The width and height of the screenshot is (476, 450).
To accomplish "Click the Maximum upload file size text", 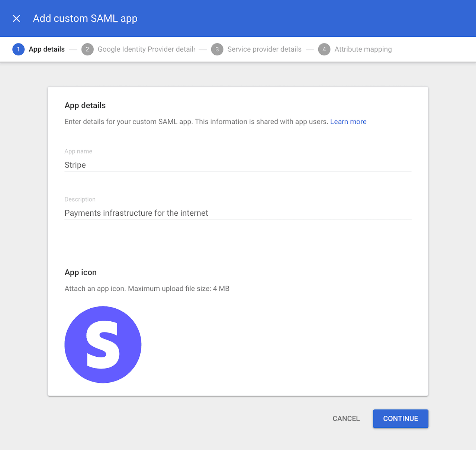I will tap(178, 289).
